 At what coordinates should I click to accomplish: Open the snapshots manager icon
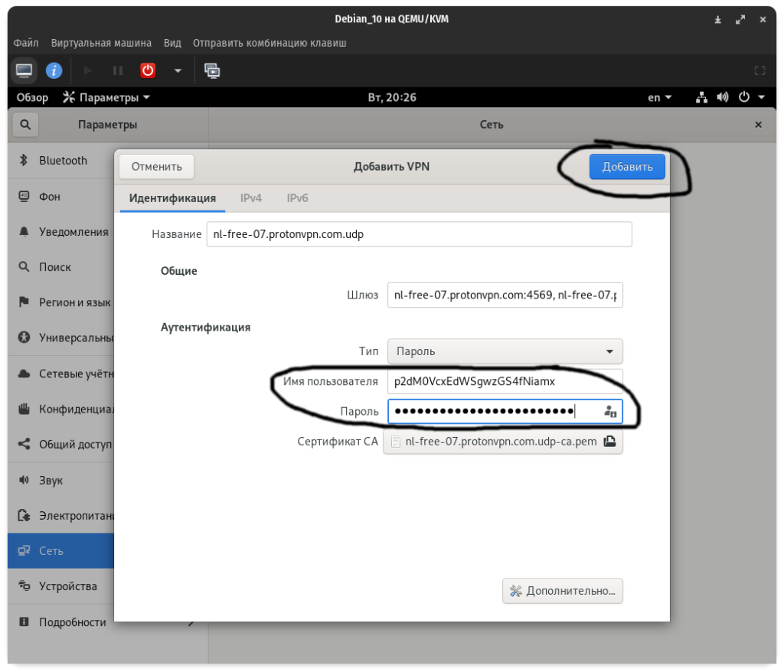pyautogui.click(x=212, y=70)
